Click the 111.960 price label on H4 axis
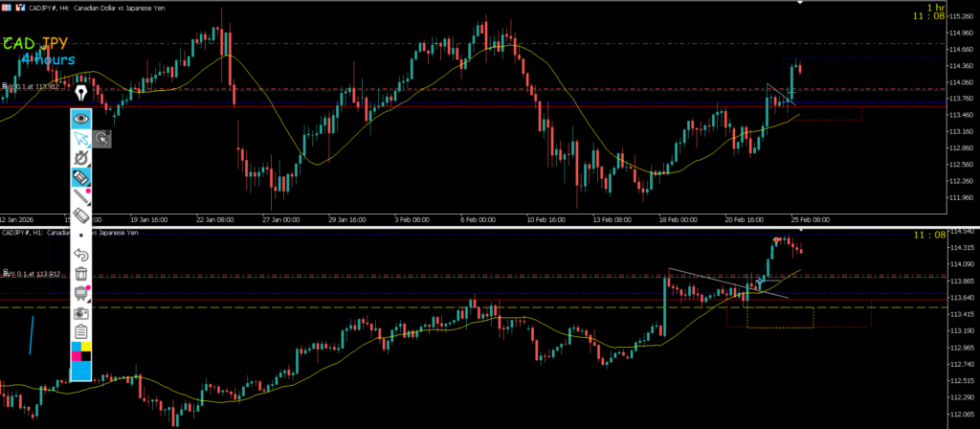980x429 pixels. click(961, 197)
